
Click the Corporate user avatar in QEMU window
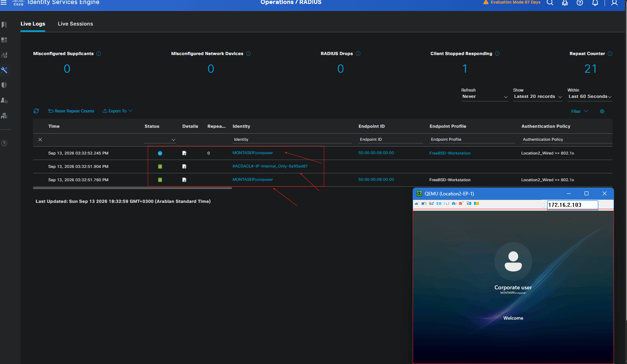tap(513, 261)
